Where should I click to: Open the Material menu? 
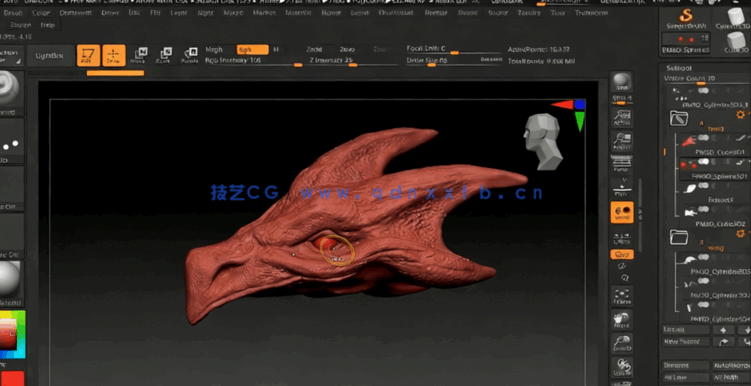point(298,13)
